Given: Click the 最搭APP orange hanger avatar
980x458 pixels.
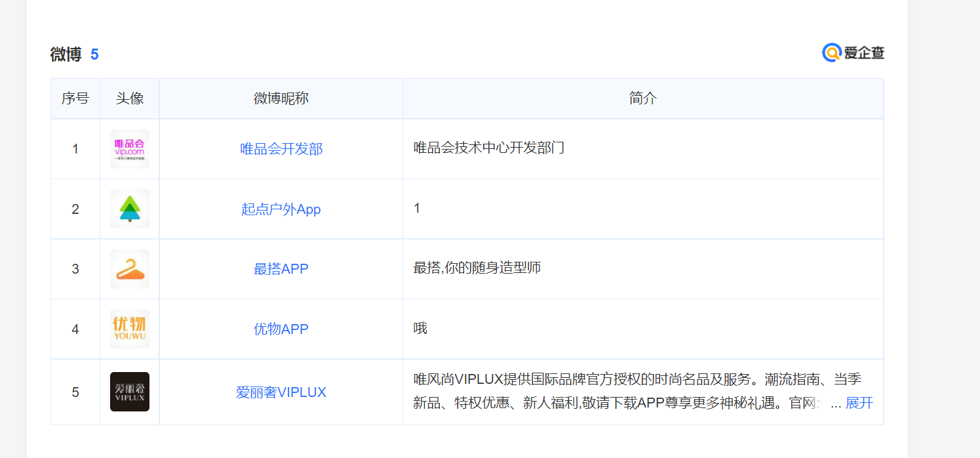Looking at the screenshot, I should tap(130, 269).
